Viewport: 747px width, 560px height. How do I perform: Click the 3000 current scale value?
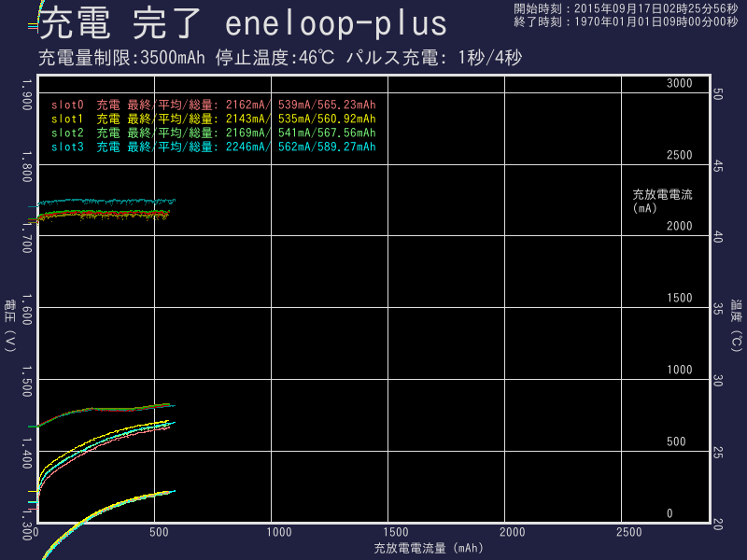(x=679, y=84)
